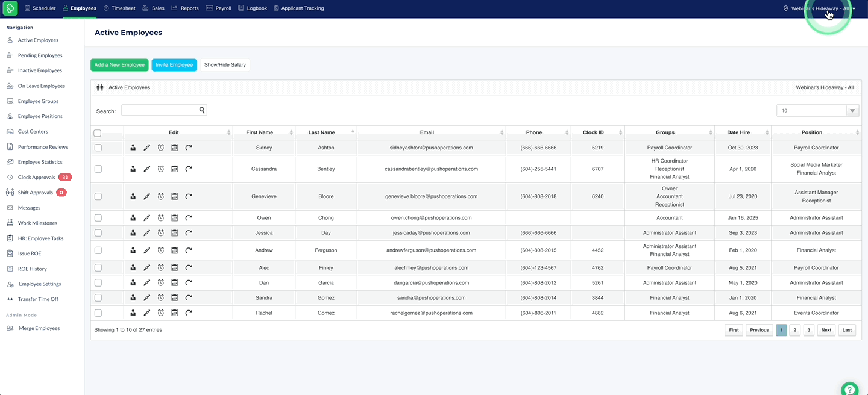Image resolution: width=868 pixels, height=395 pixels.
Task: Check the box for Jessica Day
Action: pos(98,233)
